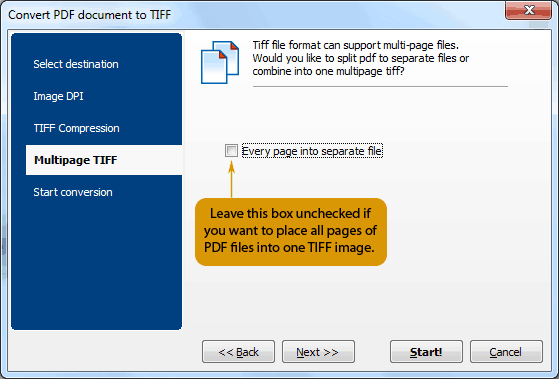Go to the Image DPI step
Image resolution: width=559 pixels, height=379 pixels.
tap(58, 96)
